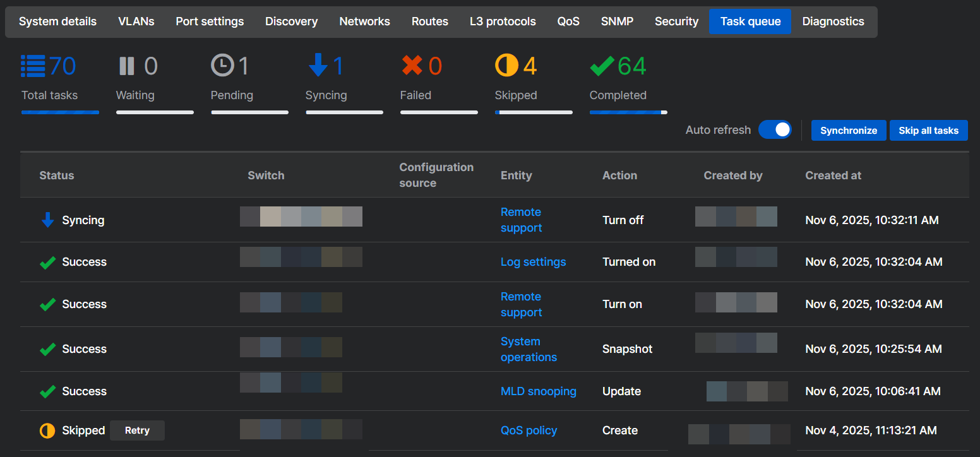Switch to the VLANs tab
This screenshot has width=980, height=457.
pyautogui.click(x=136, y=21)
